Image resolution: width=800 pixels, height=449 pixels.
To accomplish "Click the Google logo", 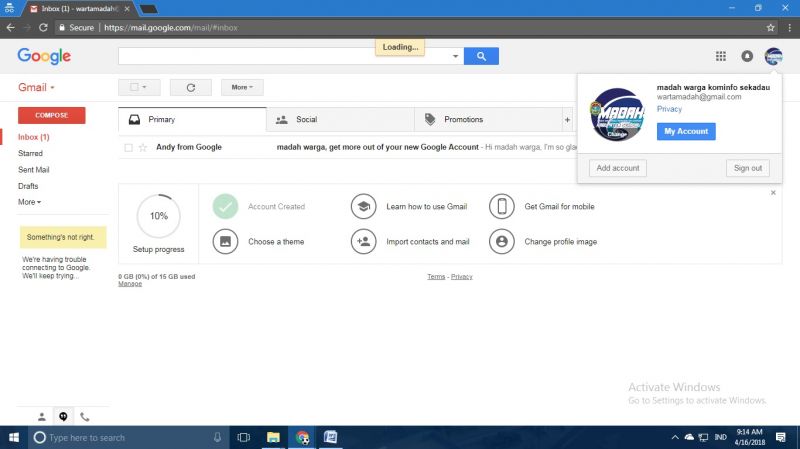I will (x=44, y=56).
